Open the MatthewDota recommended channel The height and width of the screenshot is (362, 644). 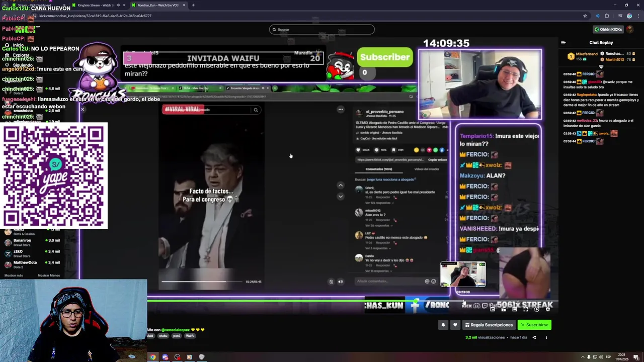coord(33,264)
